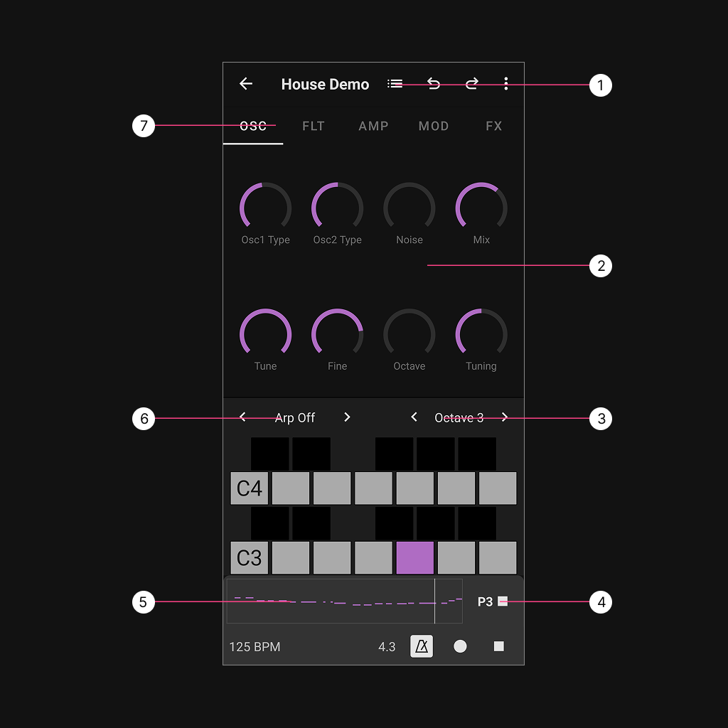Select next arpeggiator mode
Screen dimensions: 728x728
pos(347,417)
